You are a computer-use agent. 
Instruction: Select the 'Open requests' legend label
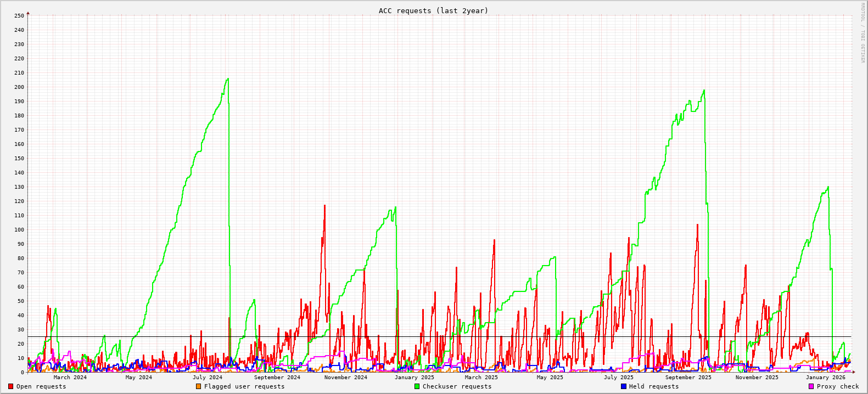pyautogui.click(x=41, y=386)
